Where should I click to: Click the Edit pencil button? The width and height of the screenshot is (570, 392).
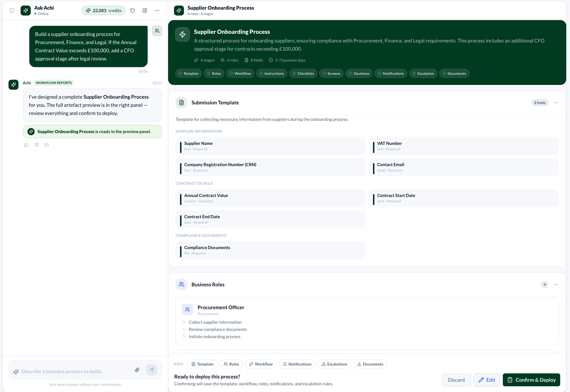tap(487, 380)
